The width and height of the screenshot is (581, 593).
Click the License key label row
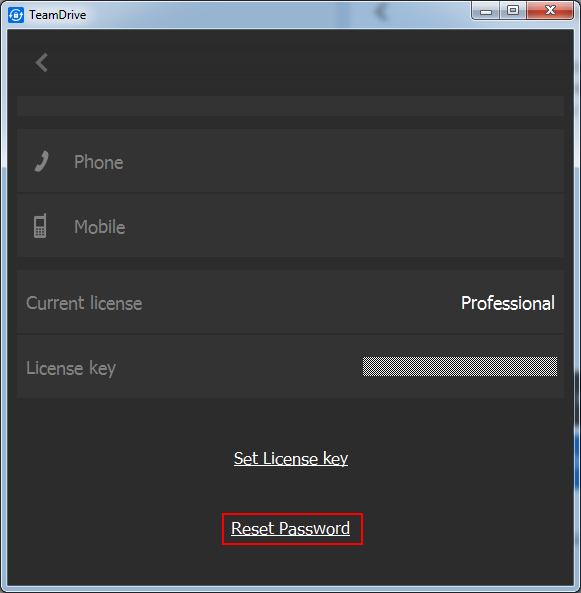290,366
